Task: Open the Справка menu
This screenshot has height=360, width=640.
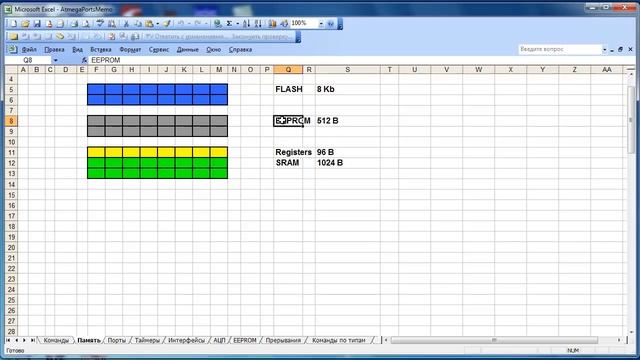Action: [240, 49]
